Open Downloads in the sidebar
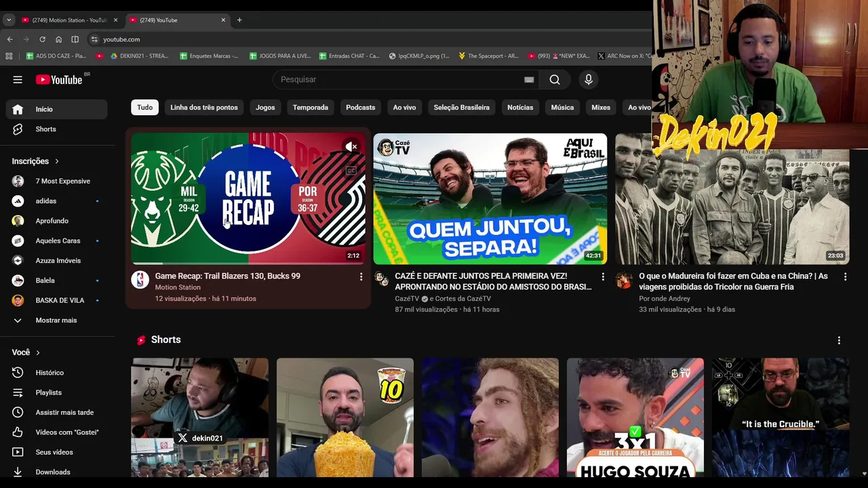 [x=56, y=472]
